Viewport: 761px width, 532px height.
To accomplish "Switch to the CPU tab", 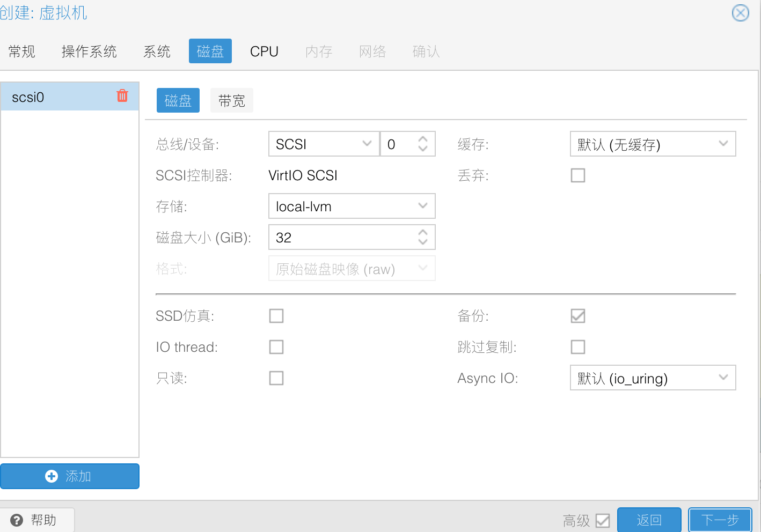I will click(264, 51).
